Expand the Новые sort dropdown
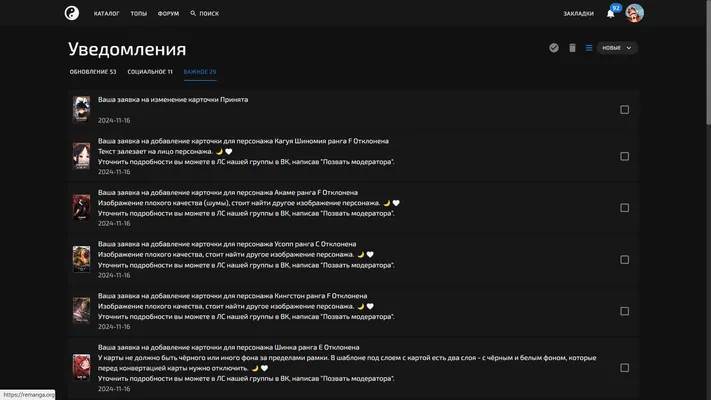 [617, 48]
